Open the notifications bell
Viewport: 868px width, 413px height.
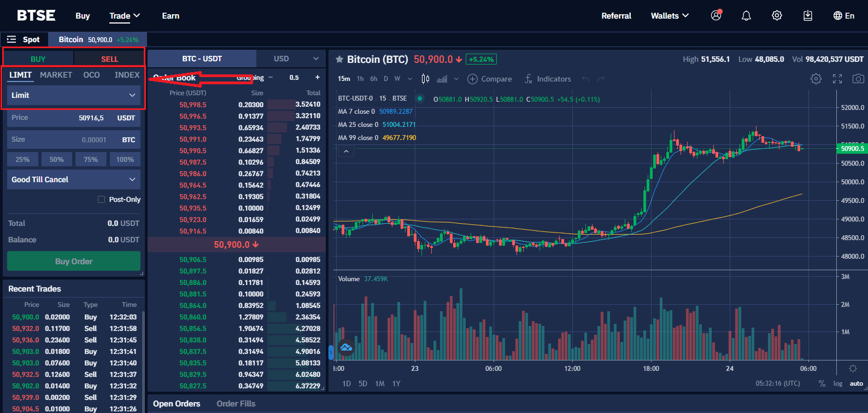pos(746,16)
